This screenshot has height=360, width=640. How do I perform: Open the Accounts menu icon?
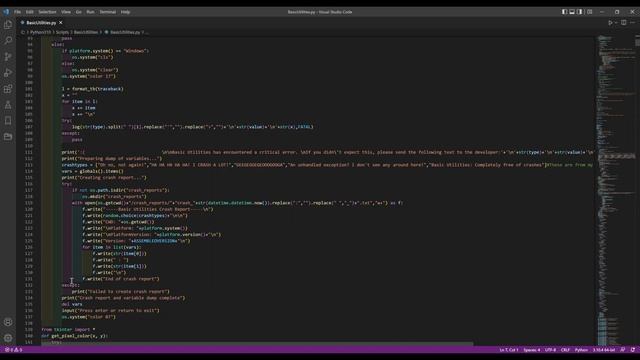pyautogui.click(x=8, y=322)
